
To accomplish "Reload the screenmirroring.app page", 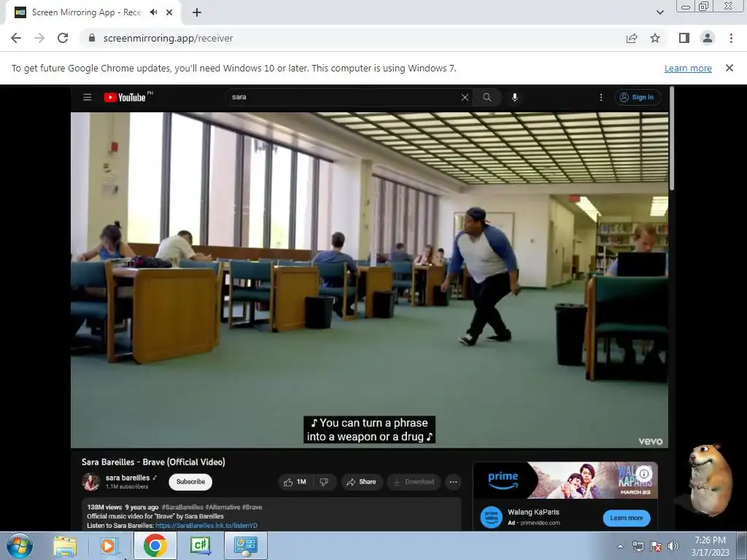I will coord(63,38).
